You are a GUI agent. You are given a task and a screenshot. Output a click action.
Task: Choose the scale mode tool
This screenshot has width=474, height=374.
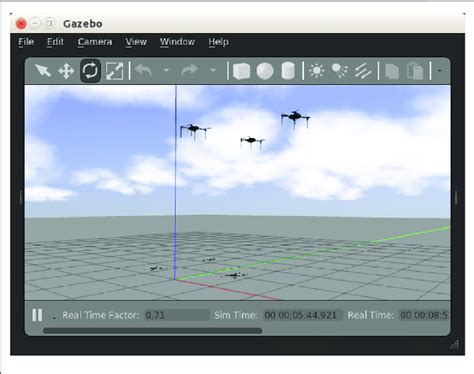[114, 71]
